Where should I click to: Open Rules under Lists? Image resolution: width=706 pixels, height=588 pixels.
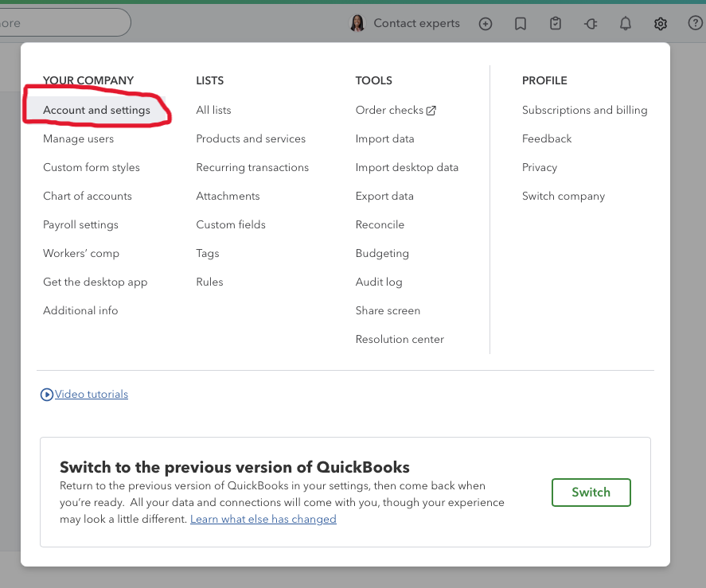tap(210, 282)
